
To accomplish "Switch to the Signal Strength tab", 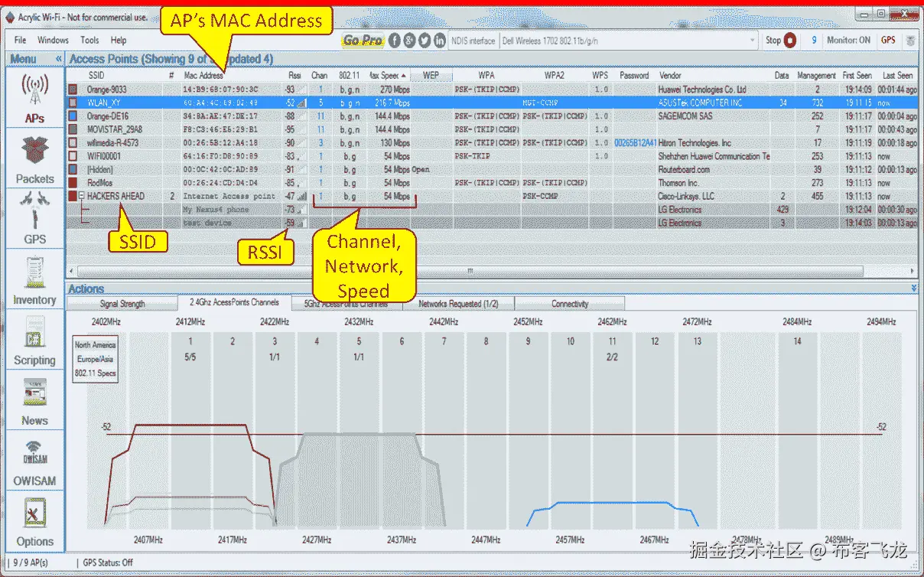I will [x=122, y=304].
